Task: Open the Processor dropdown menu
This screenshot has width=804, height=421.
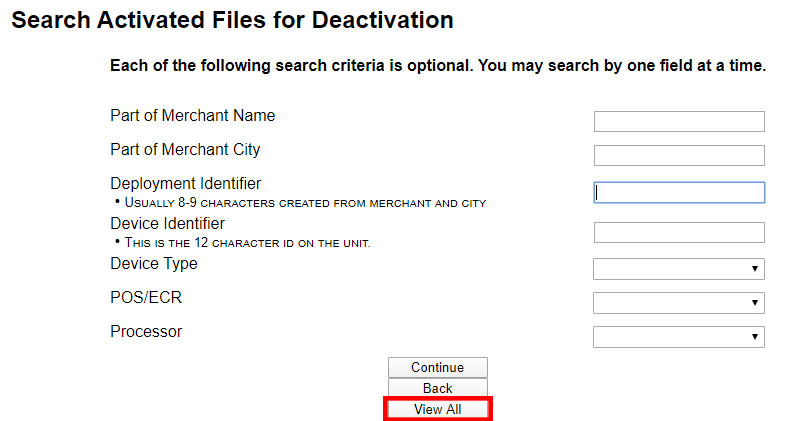Action: 679,337
